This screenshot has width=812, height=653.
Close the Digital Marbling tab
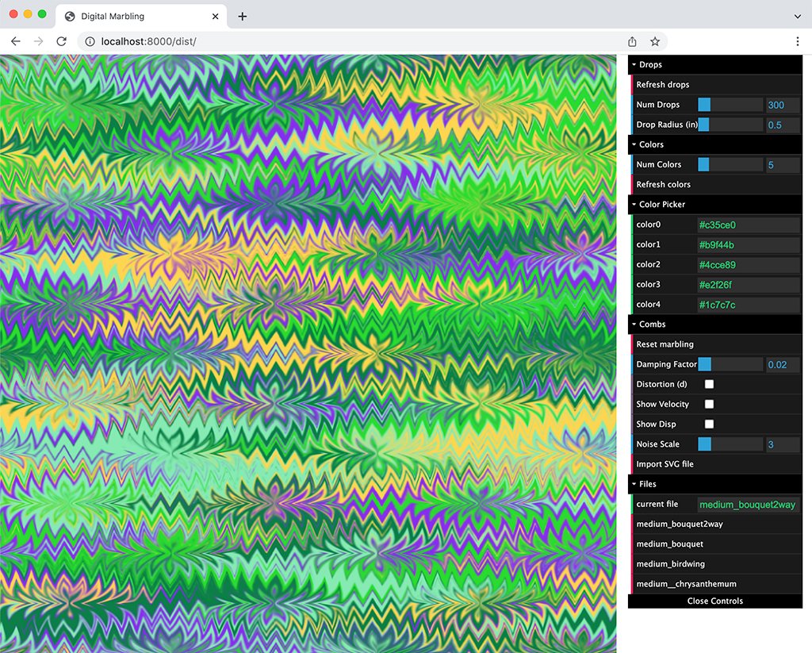[x=216, y=16]
